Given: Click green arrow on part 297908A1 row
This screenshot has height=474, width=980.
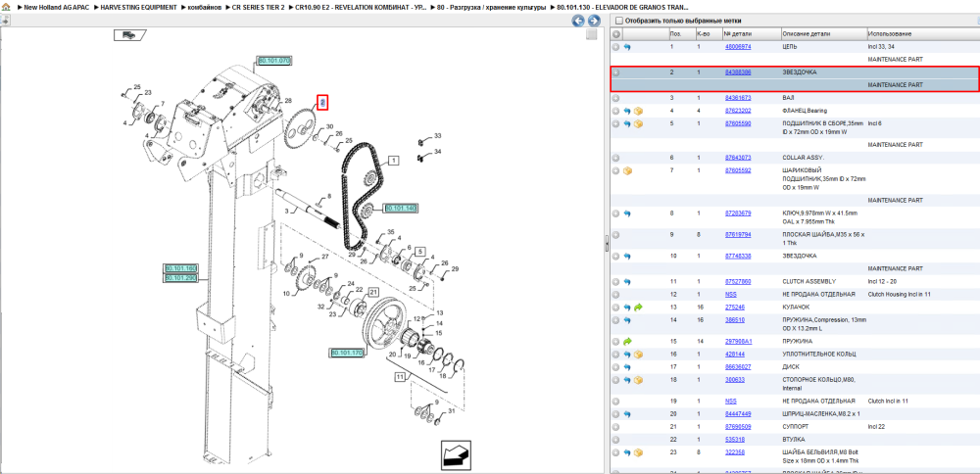Looking at the screenshot, I should (x=627, y=342).
